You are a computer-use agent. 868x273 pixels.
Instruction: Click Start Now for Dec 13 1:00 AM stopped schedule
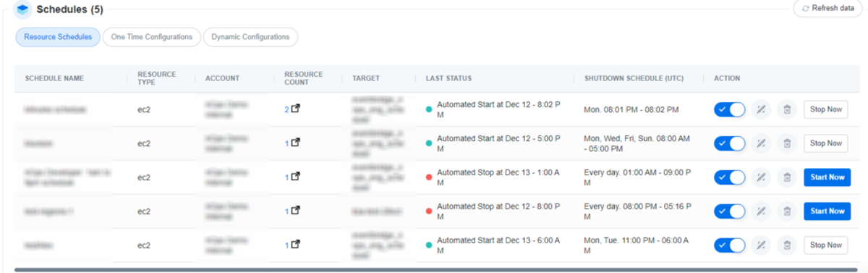[827, 177]
